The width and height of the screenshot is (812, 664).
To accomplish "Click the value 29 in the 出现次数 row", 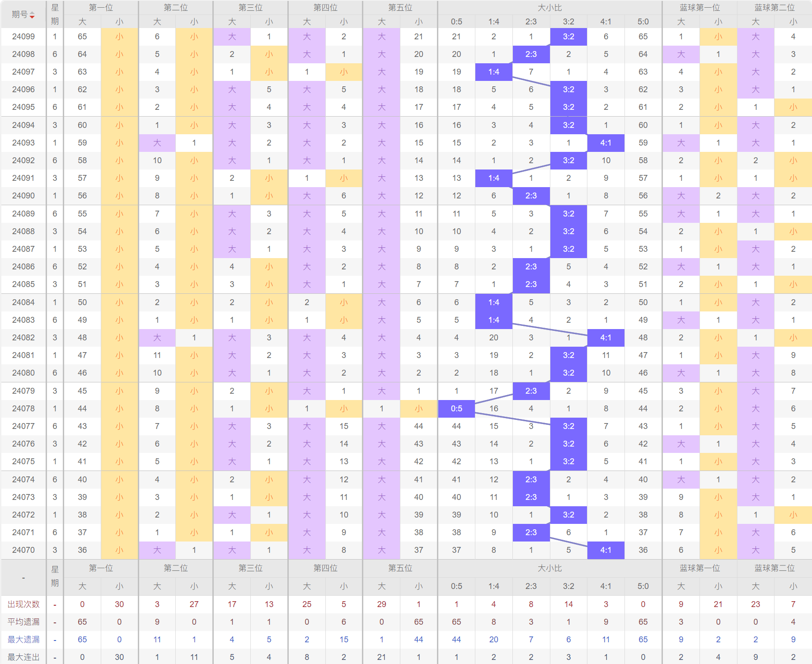I will tap(382, 604).
